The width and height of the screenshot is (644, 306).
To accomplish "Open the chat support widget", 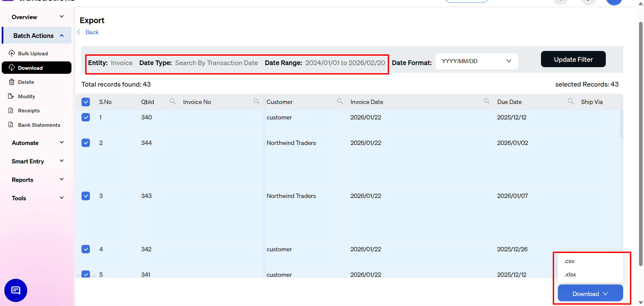I will (x=15, y=290).
